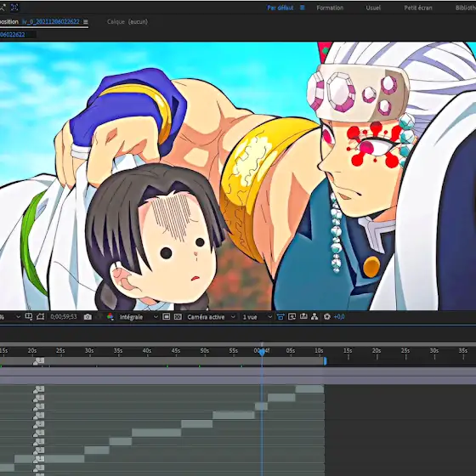Select the eighth layer clip bar near 30s
The width and height of the screenshot is (476, 476).
click(97, 450)
